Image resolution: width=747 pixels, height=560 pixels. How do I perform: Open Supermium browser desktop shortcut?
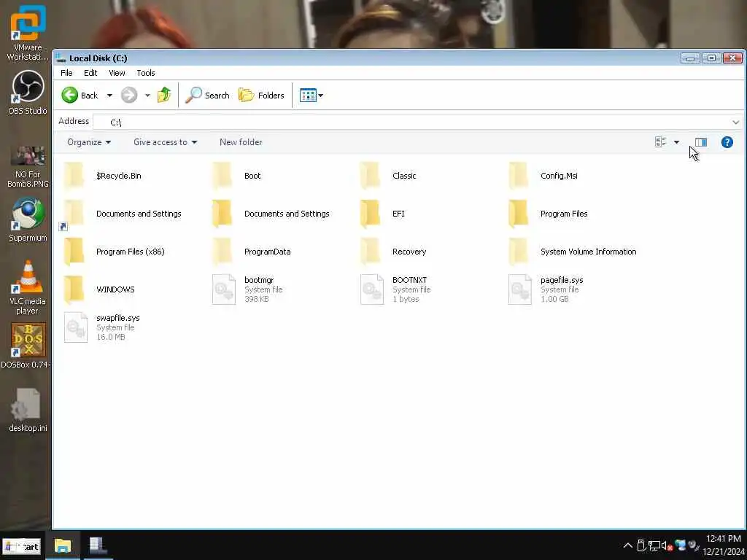coord(28,220)
